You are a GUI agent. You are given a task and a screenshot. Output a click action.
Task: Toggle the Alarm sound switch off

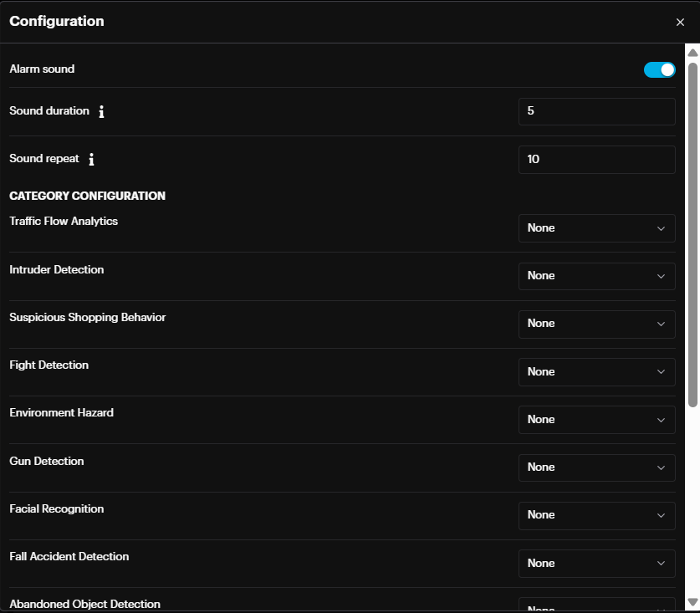point(659,69)
